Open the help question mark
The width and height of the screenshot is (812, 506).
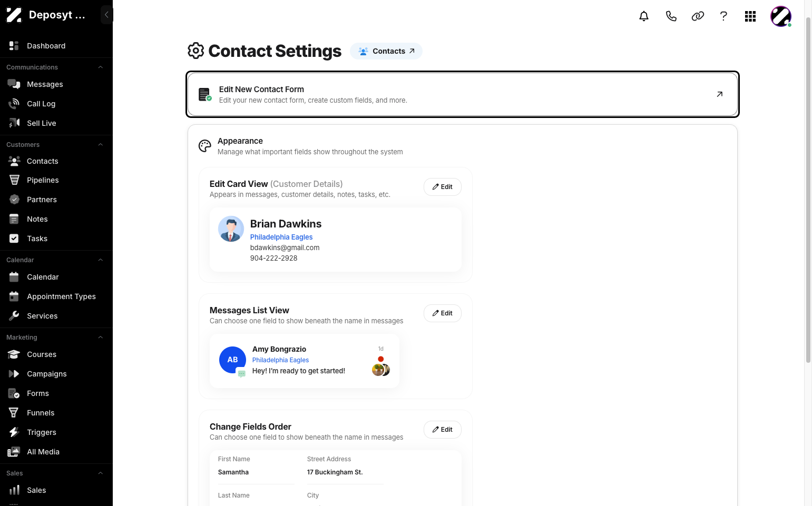point(723,16)
